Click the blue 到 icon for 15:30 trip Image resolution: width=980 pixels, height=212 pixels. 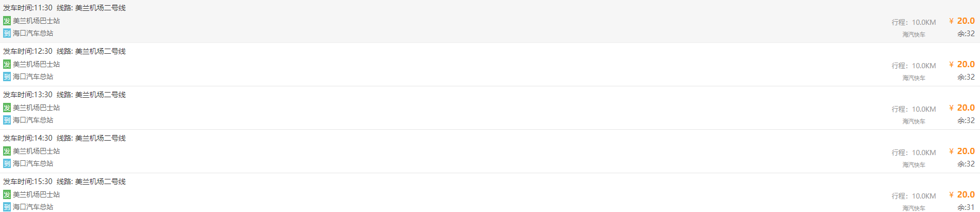(x=7, y=207)
